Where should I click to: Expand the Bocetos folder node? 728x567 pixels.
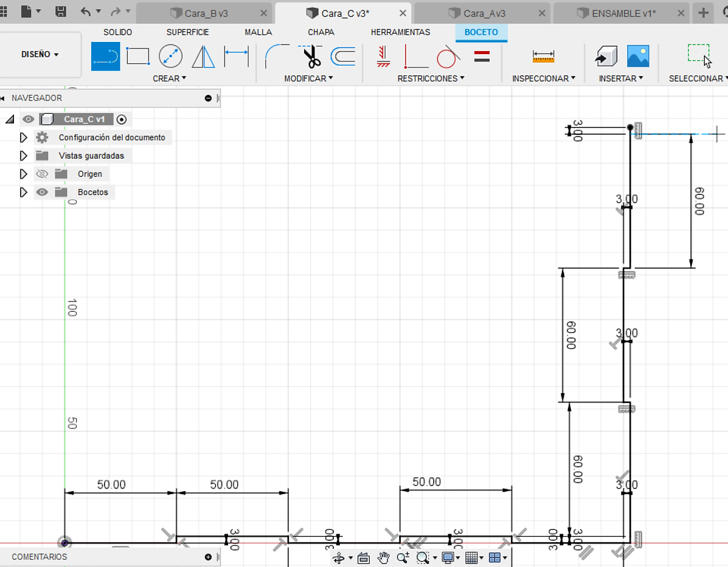(24, 192)
